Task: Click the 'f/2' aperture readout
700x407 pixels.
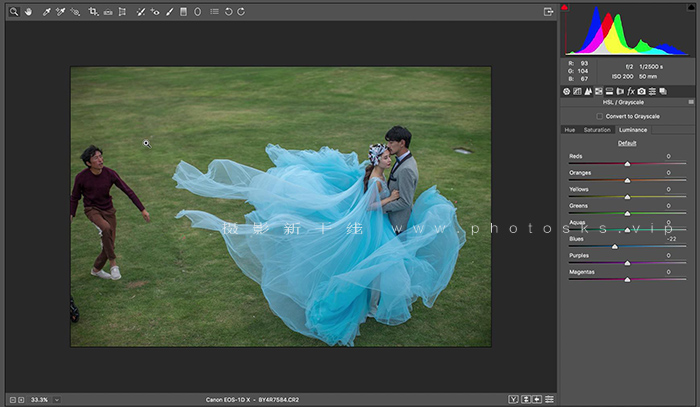Action: (x=629, y=66)
